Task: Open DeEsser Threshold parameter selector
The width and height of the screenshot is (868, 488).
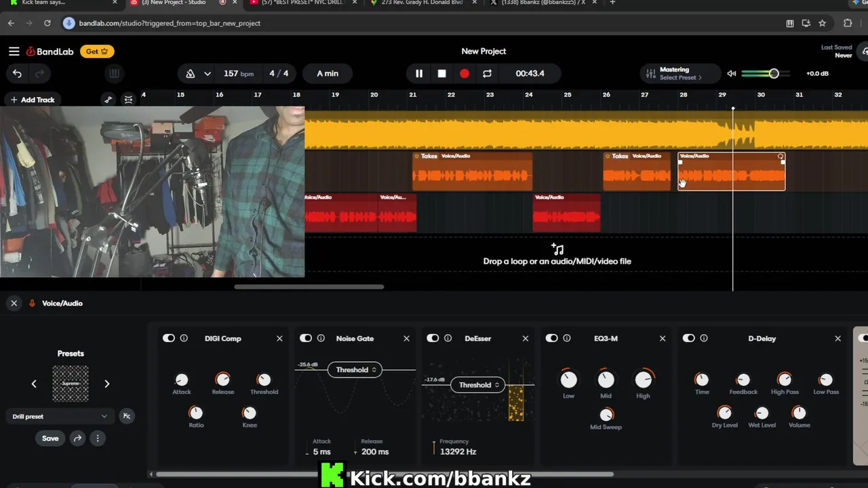Action: coord(478,385)
